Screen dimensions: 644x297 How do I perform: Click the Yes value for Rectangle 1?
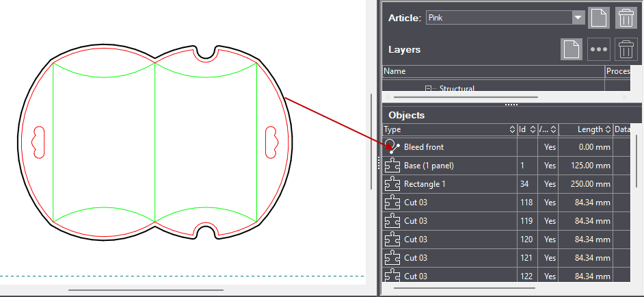coord(549,184)
